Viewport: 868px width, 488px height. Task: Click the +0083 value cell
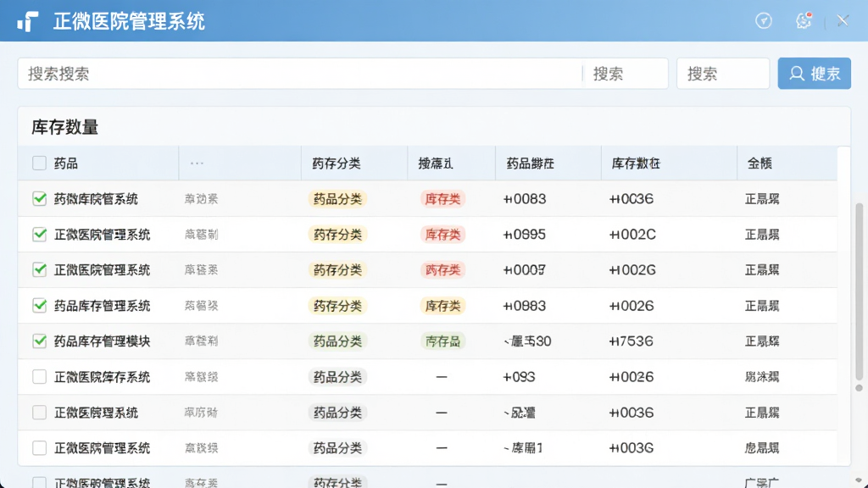pyautogui.click(x=524, y=198)
